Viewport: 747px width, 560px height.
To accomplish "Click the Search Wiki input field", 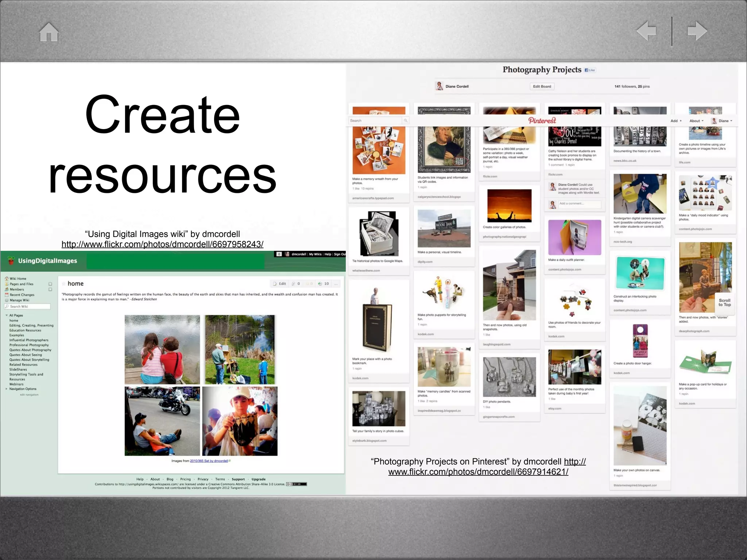I will pos(27,307).
